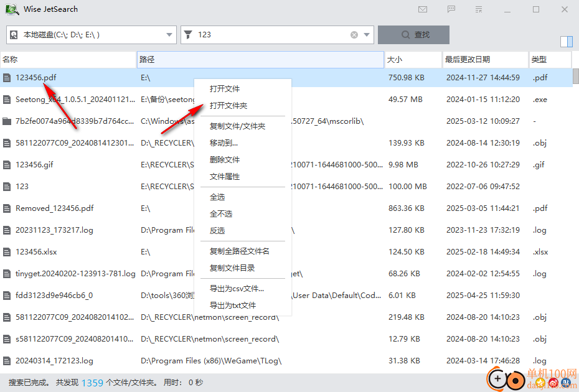
Task: Sort by the 最后更改日期 column header
Action: click(x=486, y=60)
